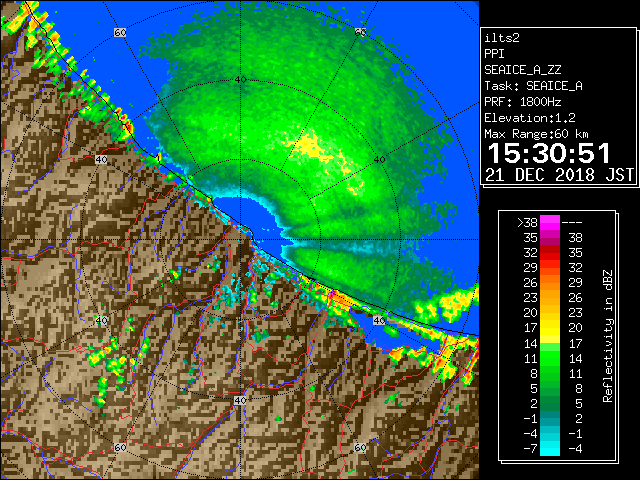Click the magenta >38 dBZ legend swatch
The width and height of the screenshot is (640, 480).
click(x=550, y=222)
